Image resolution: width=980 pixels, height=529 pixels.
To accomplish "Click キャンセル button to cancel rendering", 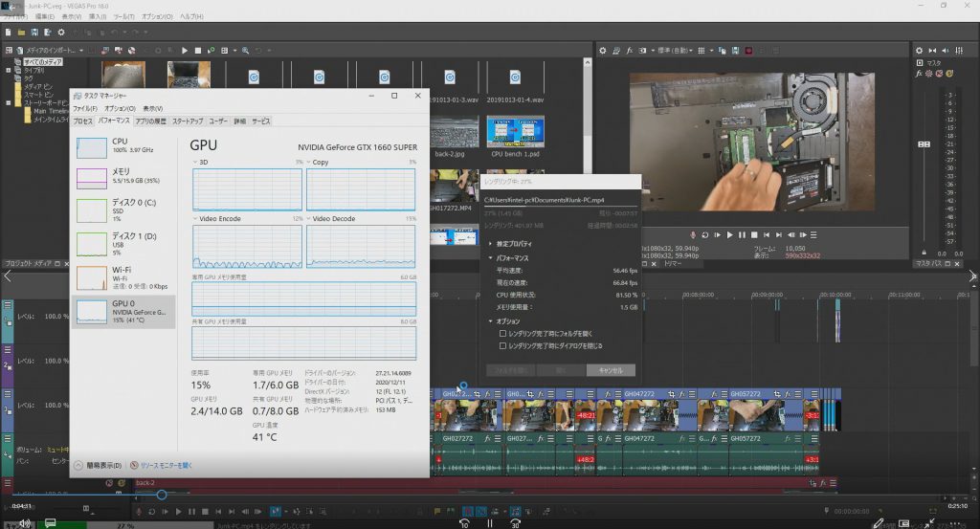I will click(611, 370).
